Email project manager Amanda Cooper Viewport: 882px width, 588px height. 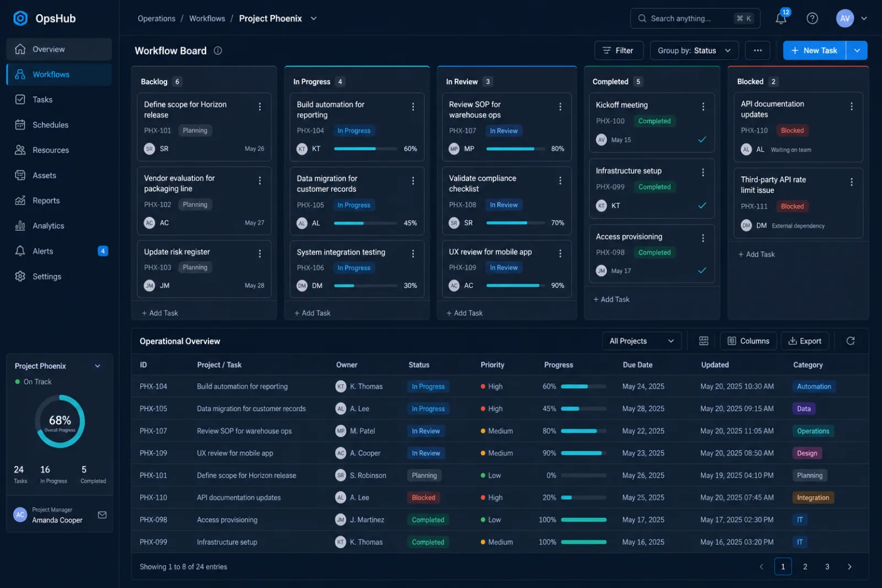tap(102, 515)
